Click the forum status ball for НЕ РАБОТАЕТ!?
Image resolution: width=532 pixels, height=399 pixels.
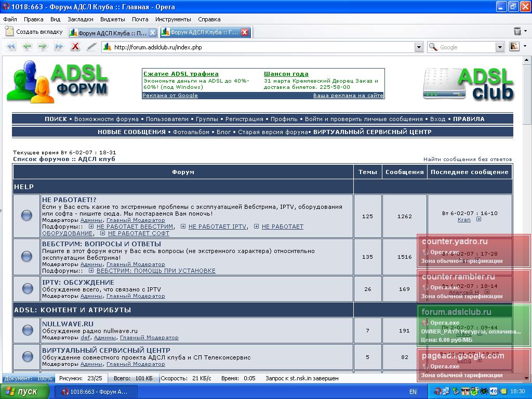(x=27, y=215)
